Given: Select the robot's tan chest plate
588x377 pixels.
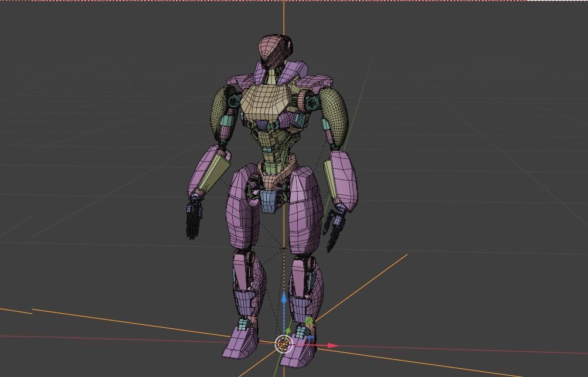Looking at the screenshot, I should coord(266,101).
